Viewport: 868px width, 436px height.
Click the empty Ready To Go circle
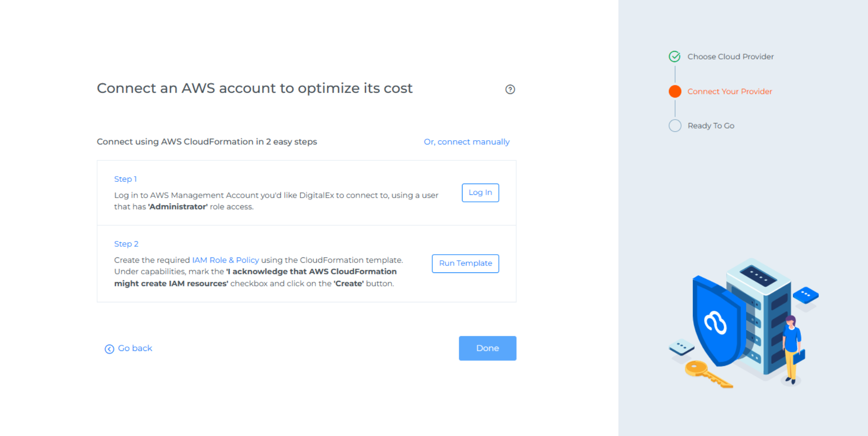click(x=675, y=126)
